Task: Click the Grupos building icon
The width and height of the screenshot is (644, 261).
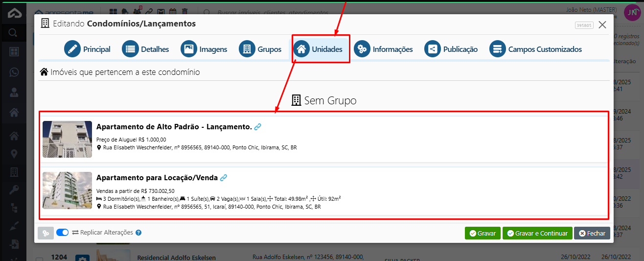Action: [x=247, y=49]
